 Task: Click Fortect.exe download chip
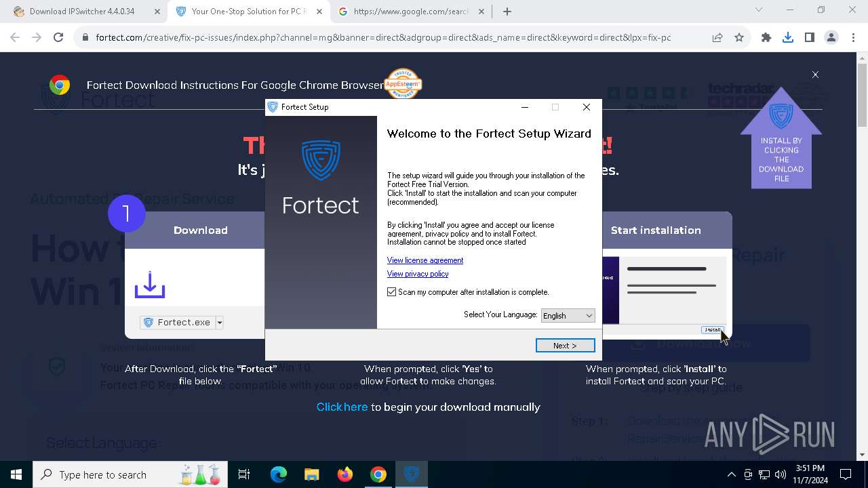click(178, 323)
